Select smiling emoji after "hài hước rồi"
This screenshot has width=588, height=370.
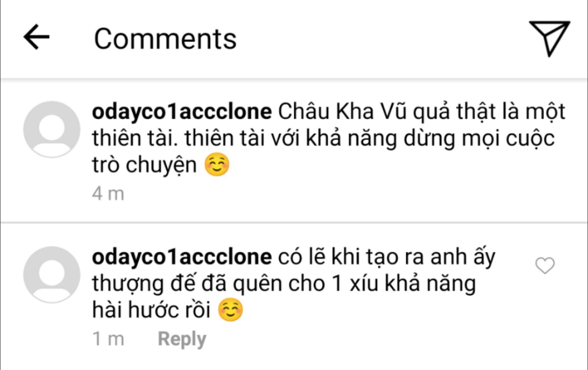tap(230, 309)
